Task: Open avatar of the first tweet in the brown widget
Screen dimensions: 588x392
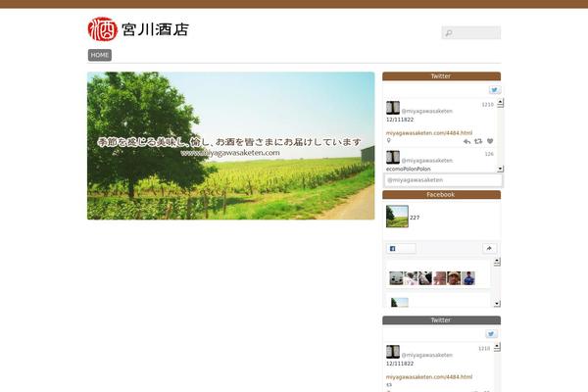Action: pos(393,108)
